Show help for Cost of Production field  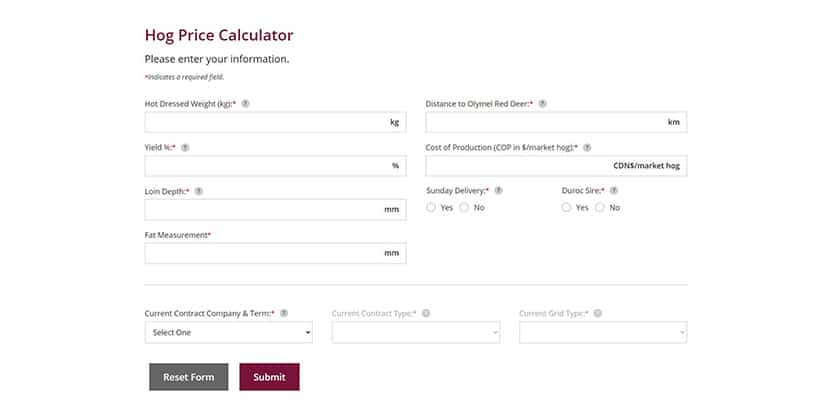pyautogui.click(x=587, y=147)
